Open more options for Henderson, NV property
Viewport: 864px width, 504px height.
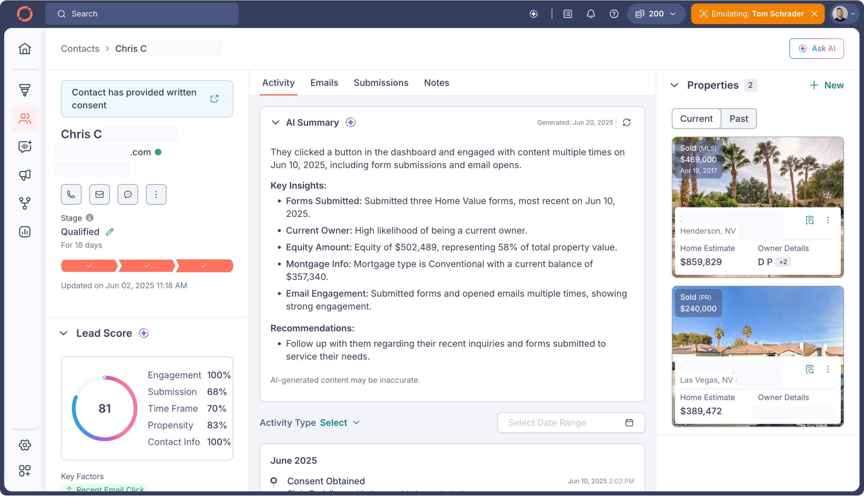(828, 220)
